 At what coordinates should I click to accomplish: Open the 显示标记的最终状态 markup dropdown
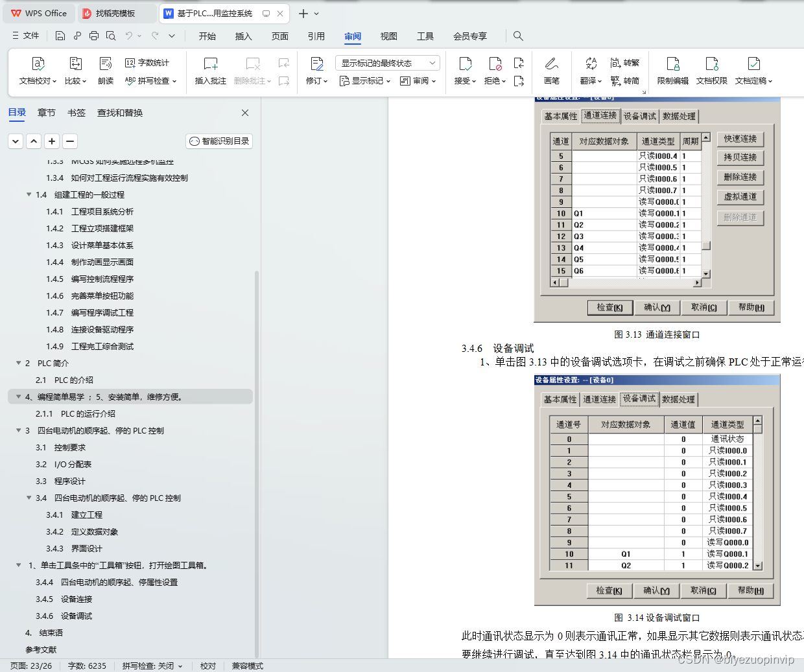tap(387, 62)
